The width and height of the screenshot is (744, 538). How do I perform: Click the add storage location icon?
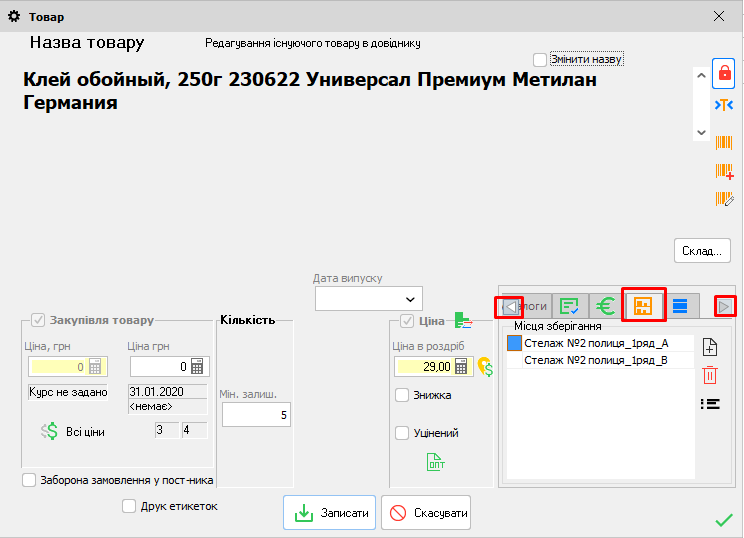[710, 347]
